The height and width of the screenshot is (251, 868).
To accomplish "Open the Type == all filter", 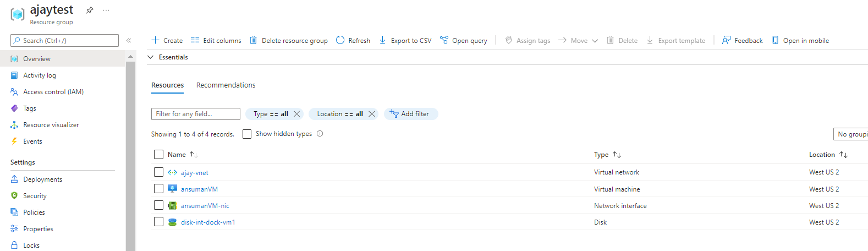I will (271, 114).
